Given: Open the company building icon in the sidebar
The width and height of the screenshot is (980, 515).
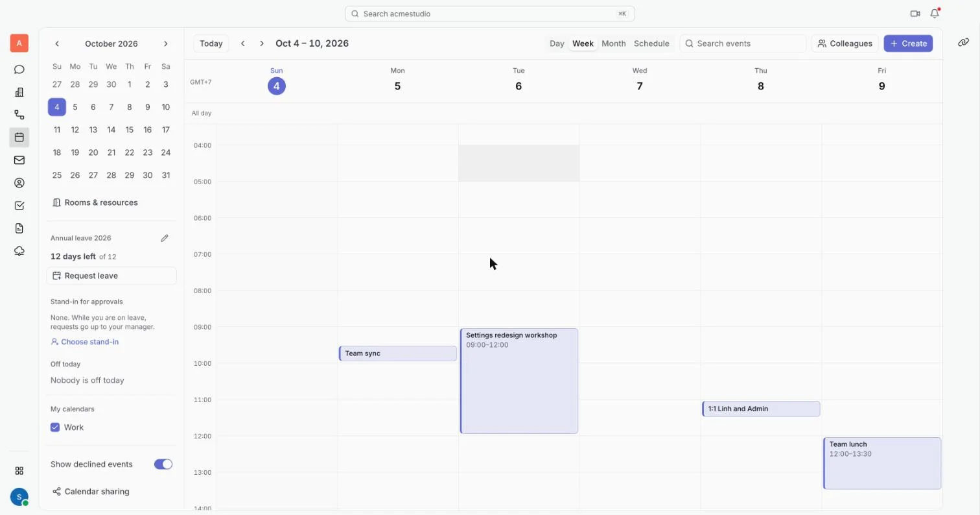Looking at the screenshot, I should click(19, 92).
